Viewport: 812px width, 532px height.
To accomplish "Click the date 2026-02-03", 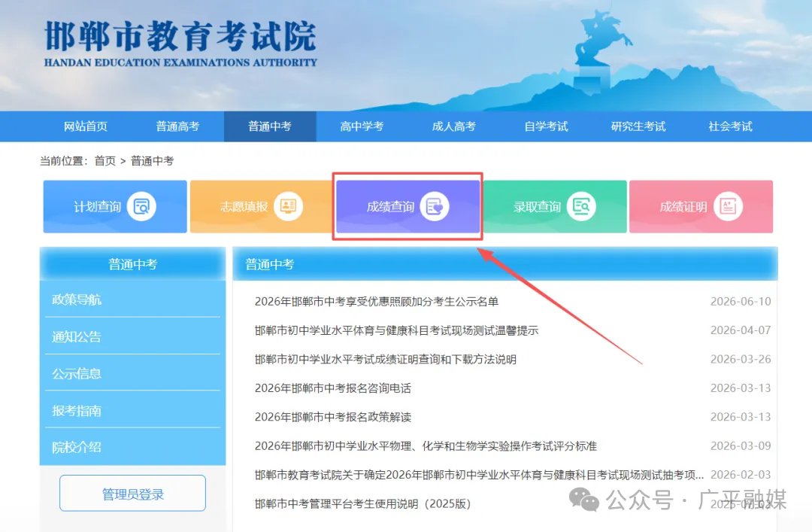I will (741, 475).
